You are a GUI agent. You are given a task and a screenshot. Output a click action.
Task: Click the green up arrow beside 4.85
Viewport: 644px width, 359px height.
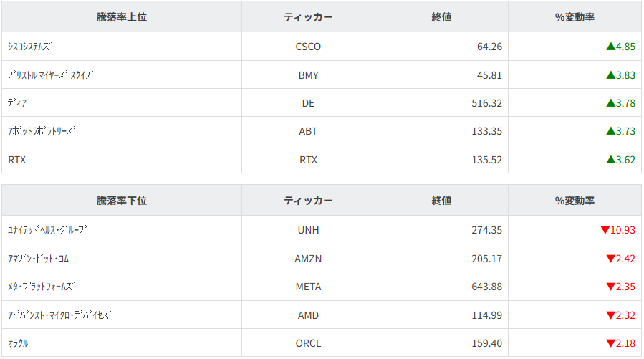point(610,47)
